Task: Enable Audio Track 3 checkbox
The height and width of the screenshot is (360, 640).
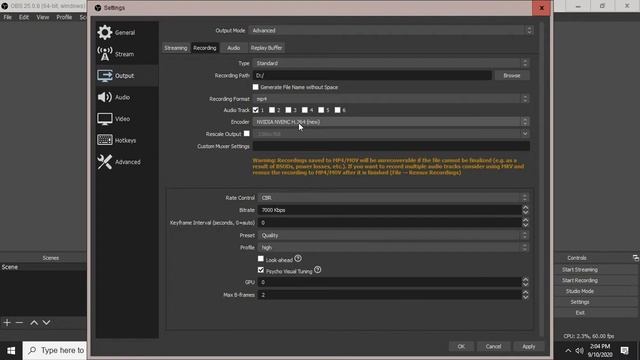Action: pos(288,110)
